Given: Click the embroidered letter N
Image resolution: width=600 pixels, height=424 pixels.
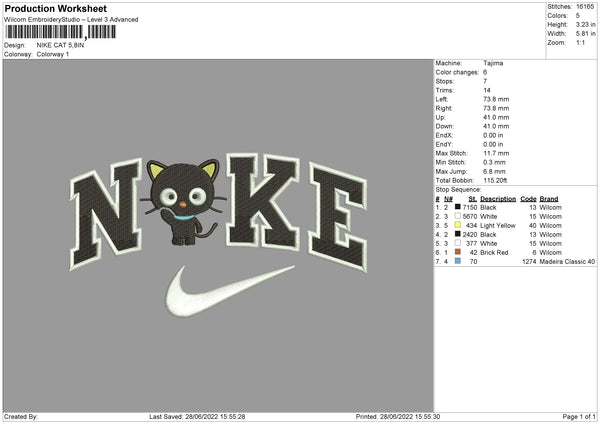Looking at the screenshot, I should [x=106, y=212].
